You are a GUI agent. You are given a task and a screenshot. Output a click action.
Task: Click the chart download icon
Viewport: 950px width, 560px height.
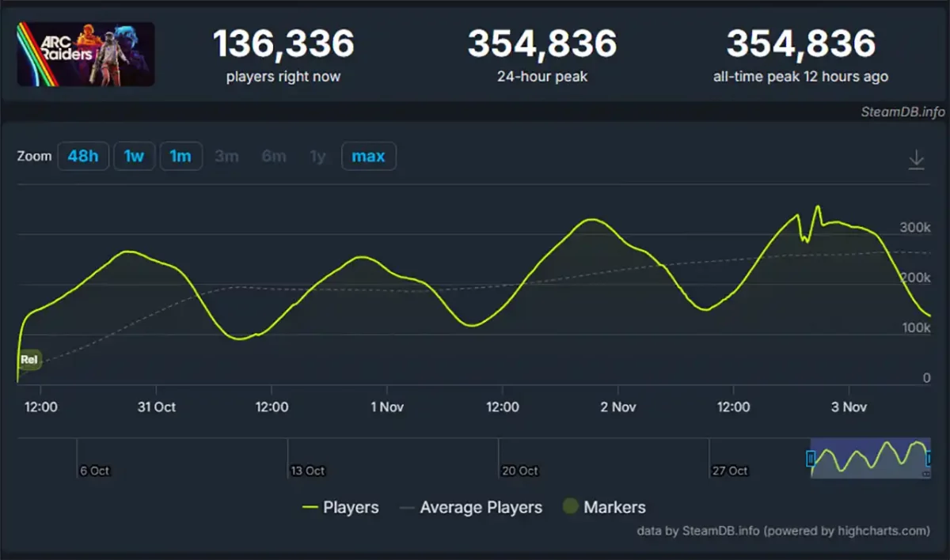[x=916, y=158]
